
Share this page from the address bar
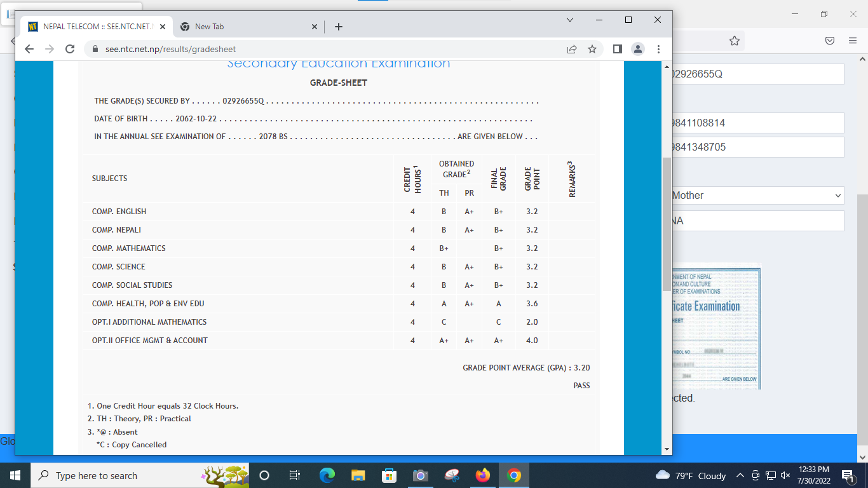point(572,49)
